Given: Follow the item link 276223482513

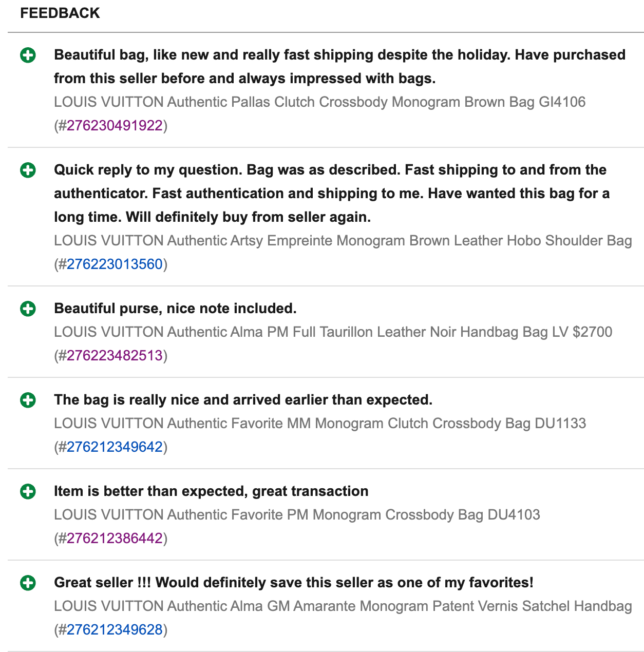Looking at the screenshot, I should click(x=115, y=356).
